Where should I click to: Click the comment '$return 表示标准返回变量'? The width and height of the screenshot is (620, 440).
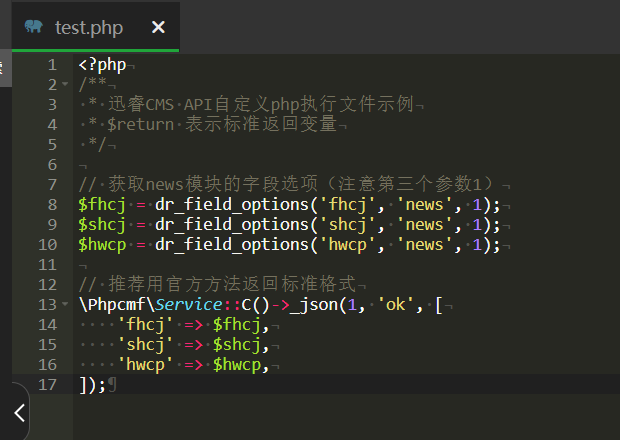point(222,124)
